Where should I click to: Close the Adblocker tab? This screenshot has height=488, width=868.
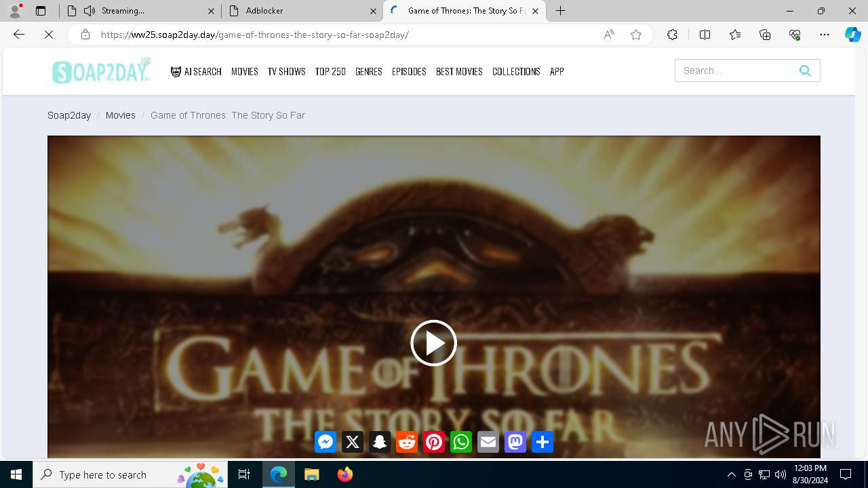coord(373,11)
